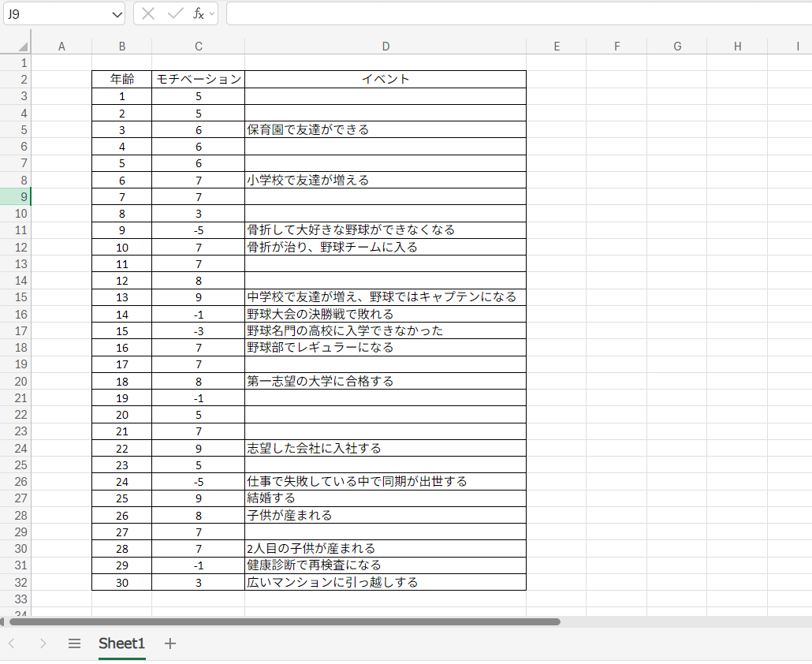Click the next sheet navigation arrow
Image resolution: width=812 pixels, height=664 pixels.
click(43, 643)
